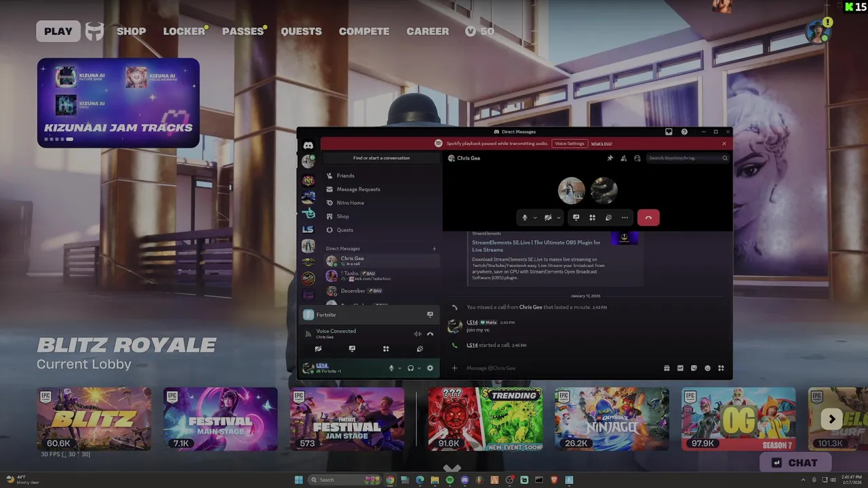Share your screen in the call controls
This screenshot has height=488, width=868.
(x=576, y=218)
